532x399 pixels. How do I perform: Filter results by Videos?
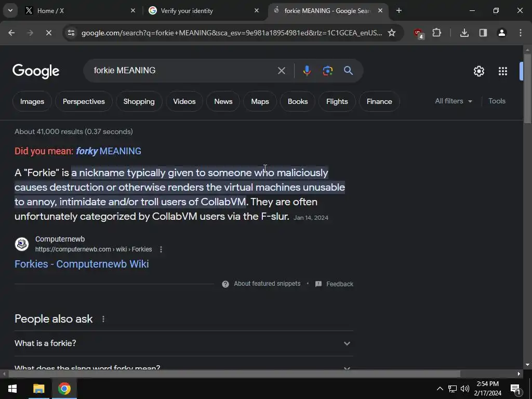[x=184, y=101]
